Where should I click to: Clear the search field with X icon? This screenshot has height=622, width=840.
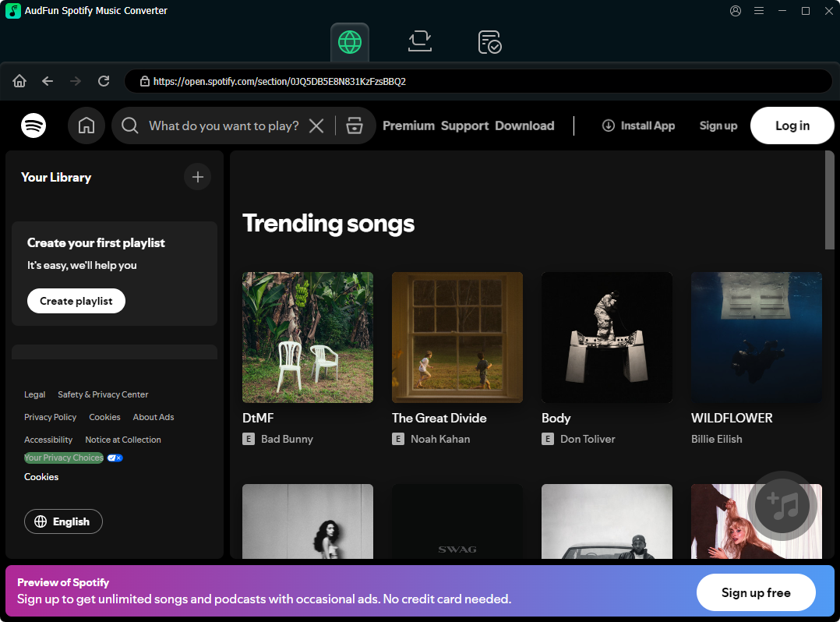tap(316, 125)
